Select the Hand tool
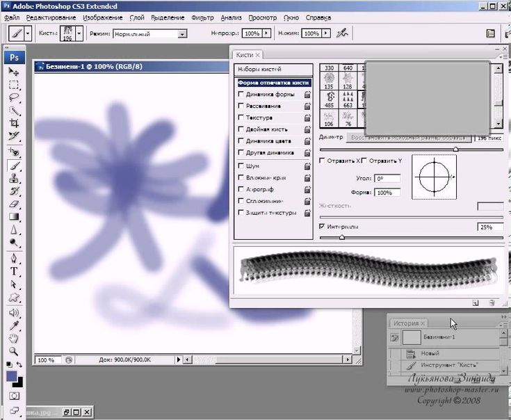511x420 pixels. (14, 339)
